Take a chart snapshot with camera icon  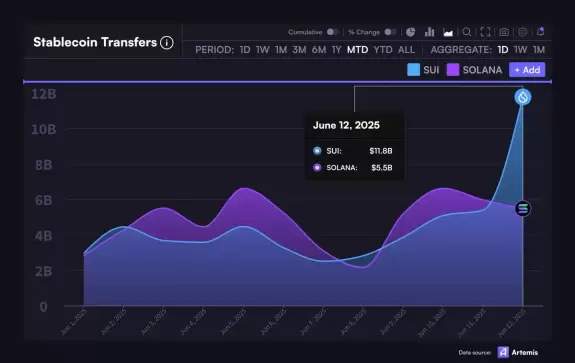point(504,32)
